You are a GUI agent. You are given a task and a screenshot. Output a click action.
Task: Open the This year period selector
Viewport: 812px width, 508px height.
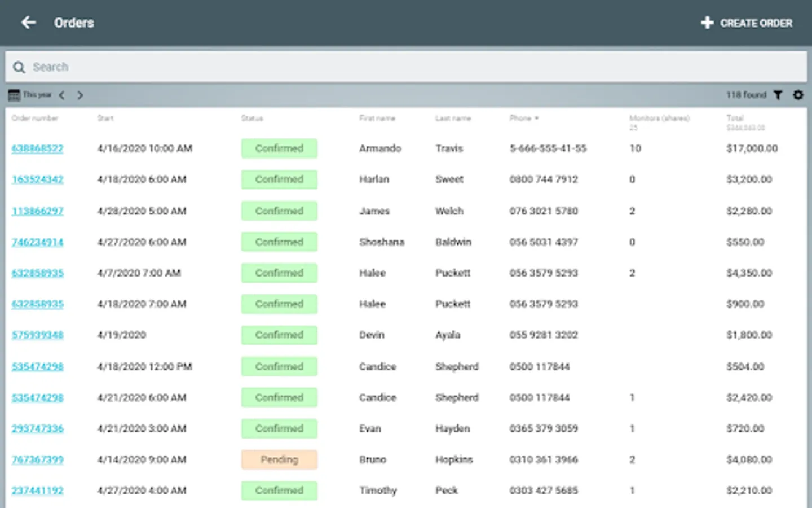37,95
